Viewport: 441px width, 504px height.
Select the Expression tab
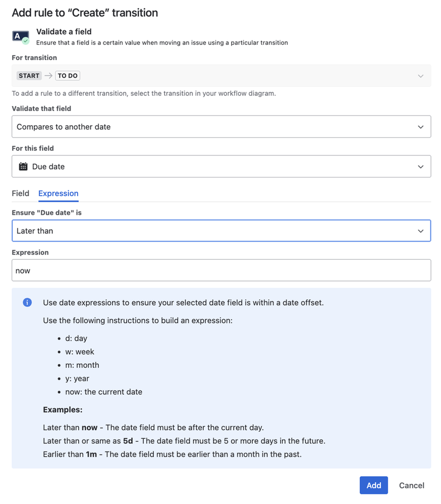tap(59, 193)
